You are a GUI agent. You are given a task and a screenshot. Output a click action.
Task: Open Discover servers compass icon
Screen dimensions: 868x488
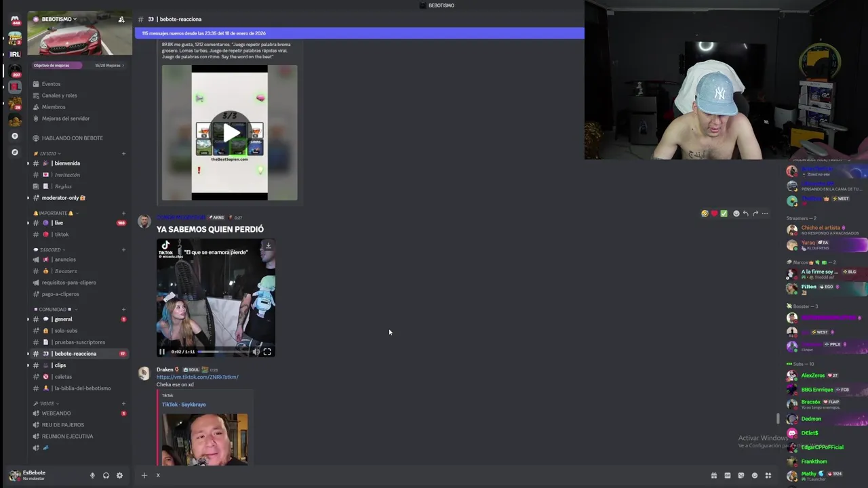[15, 152]
